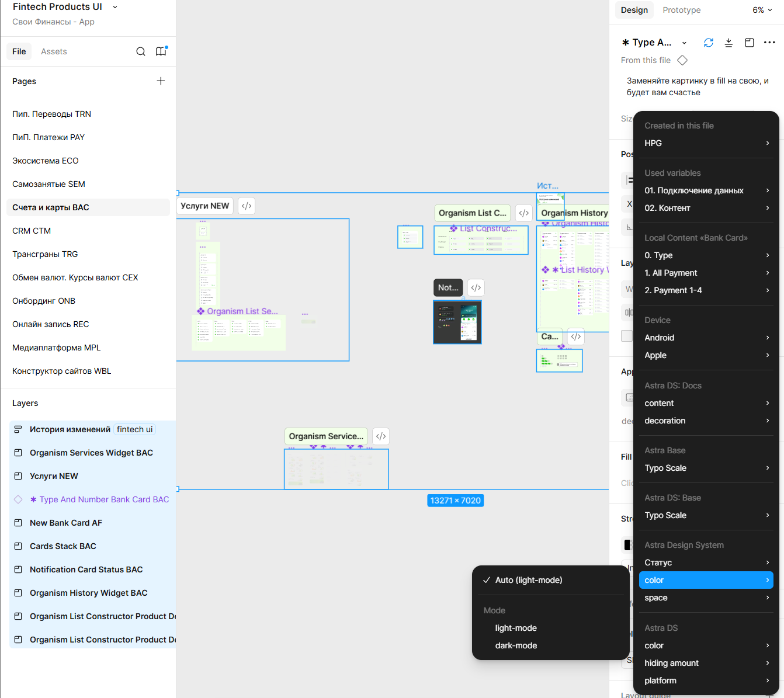The height and width of the screenshot is (698, 784).
Task: Open the Type A... component dropdown chevron
Action: [x=684, y=43]
